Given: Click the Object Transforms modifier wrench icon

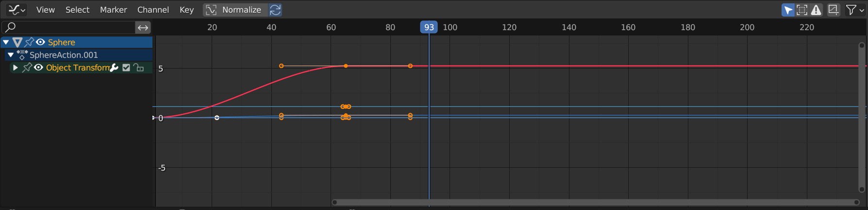Looking at the screenshot, I should [114, 68].
